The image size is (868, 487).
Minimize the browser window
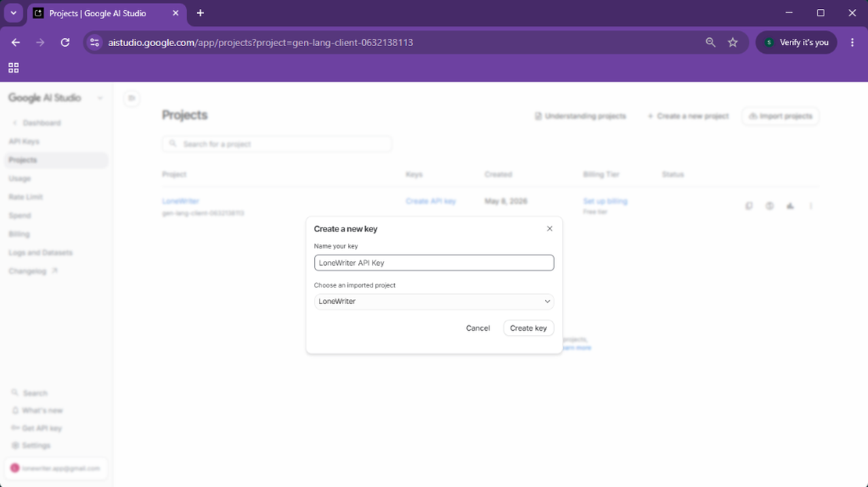point(789,13)
